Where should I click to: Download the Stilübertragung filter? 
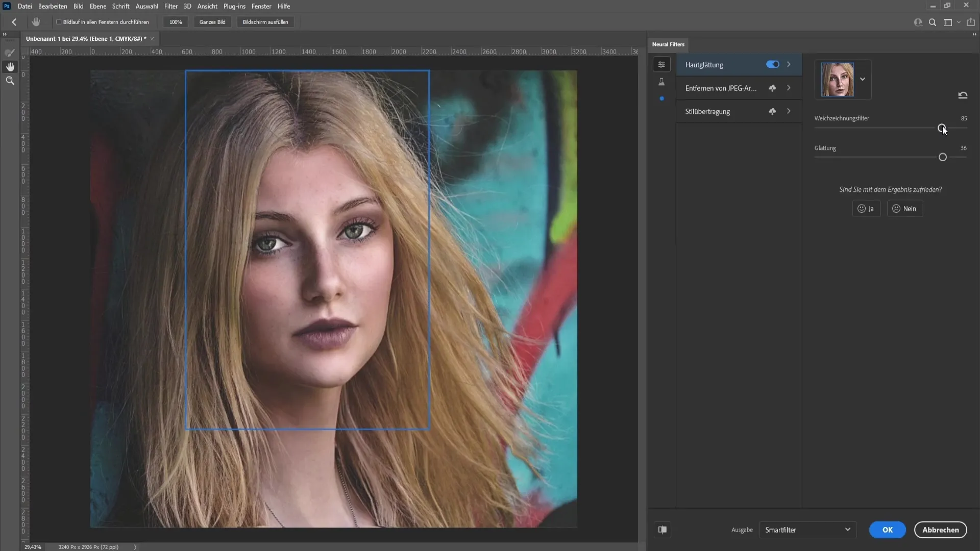pyautogui.click(x=772, y=111)
